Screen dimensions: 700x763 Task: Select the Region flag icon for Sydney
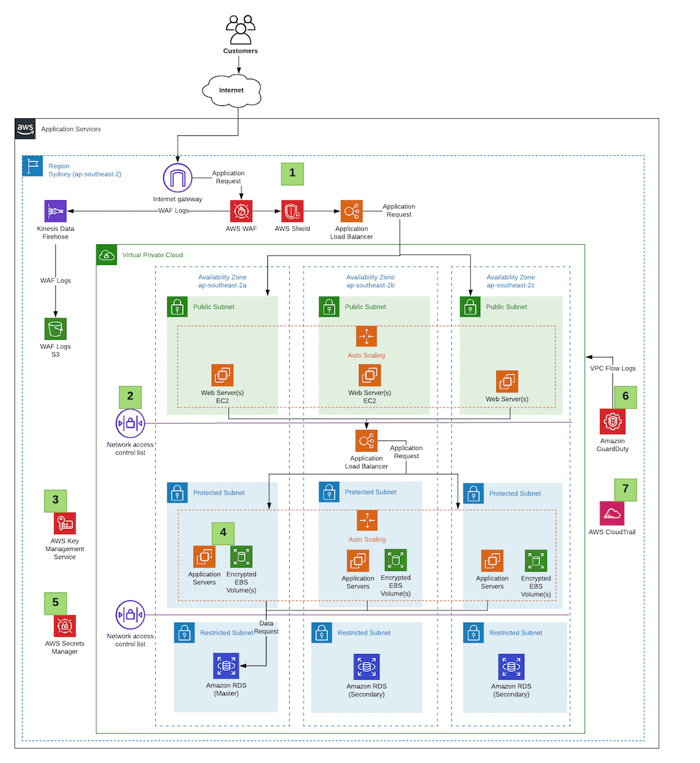pyautogui.click(x=33, y=166)
